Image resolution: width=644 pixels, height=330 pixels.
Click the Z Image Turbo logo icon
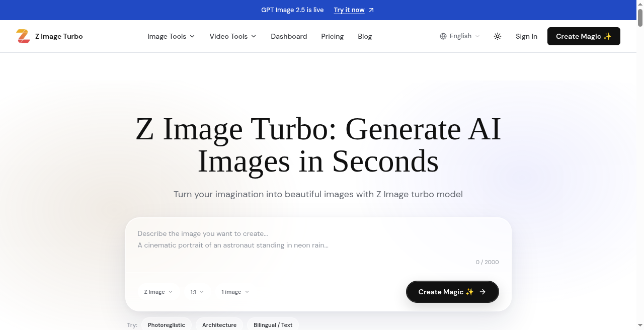(x=23, y=36)
